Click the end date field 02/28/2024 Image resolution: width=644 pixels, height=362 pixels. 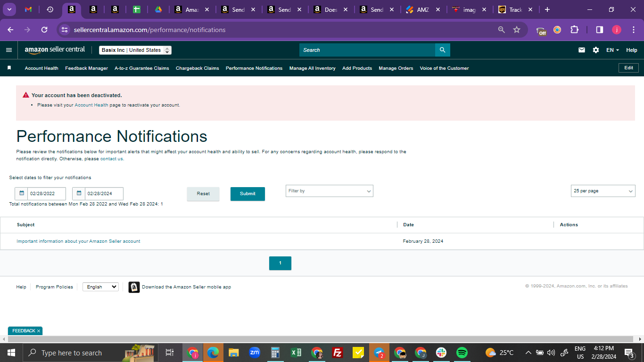click(x=104, y=194)
